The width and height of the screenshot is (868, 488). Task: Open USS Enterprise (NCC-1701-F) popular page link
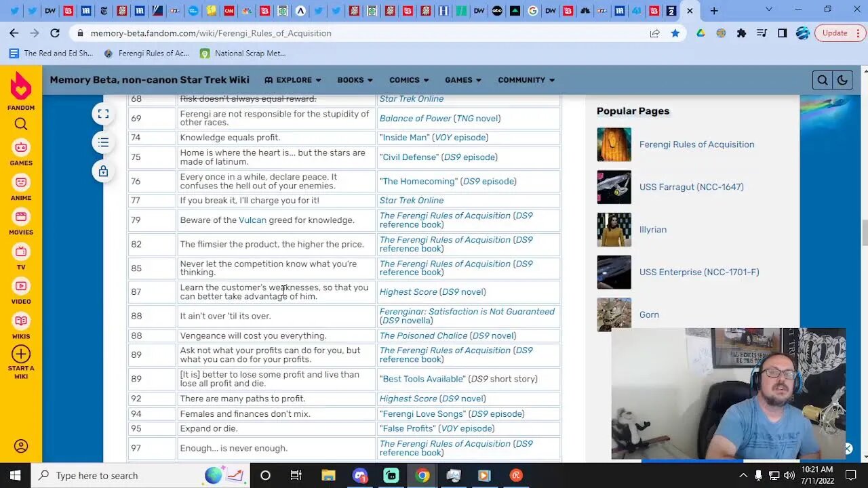click(699, 272)
